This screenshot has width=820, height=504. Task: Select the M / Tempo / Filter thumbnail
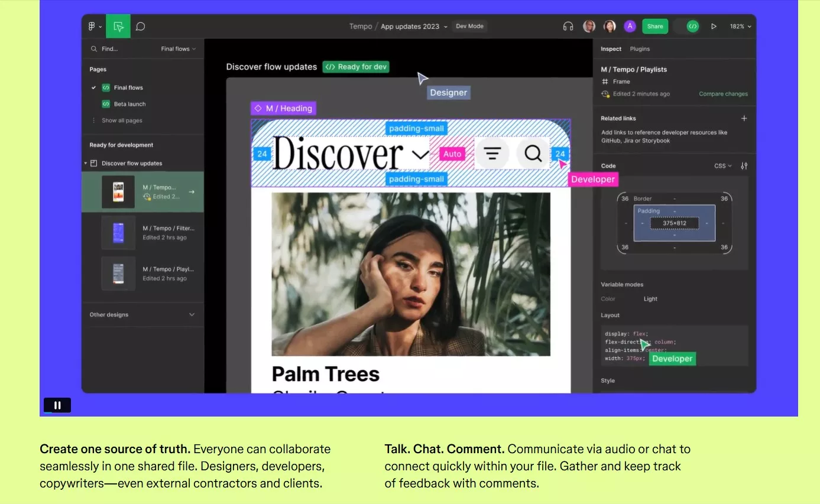[118, 232]
